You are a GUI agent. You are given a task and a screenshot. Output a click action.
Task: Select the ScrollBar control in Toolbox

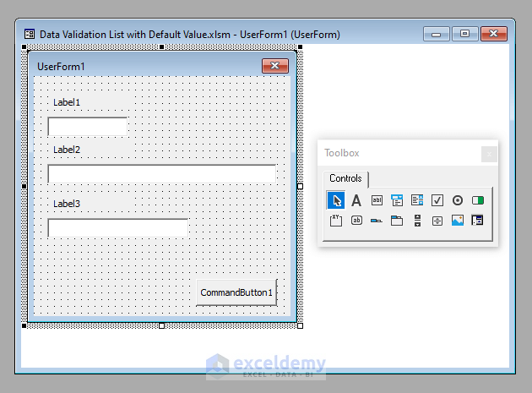417,221
